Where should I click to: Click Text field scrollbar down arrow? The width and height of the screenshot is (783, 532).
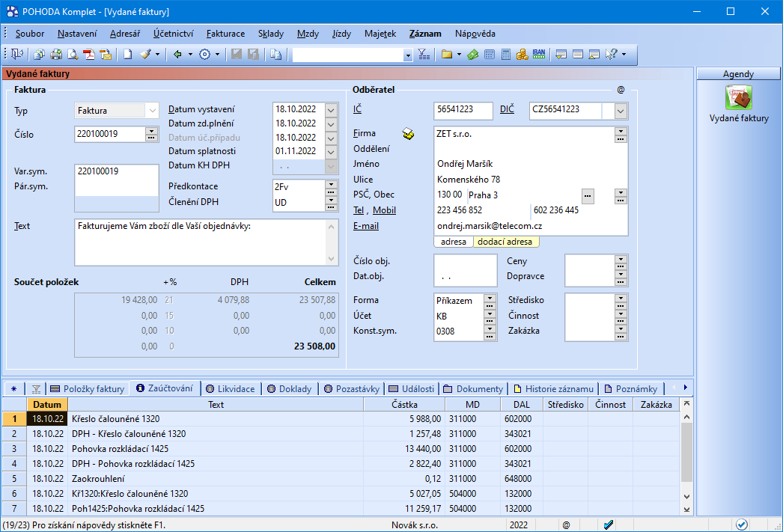coord(331,258)
